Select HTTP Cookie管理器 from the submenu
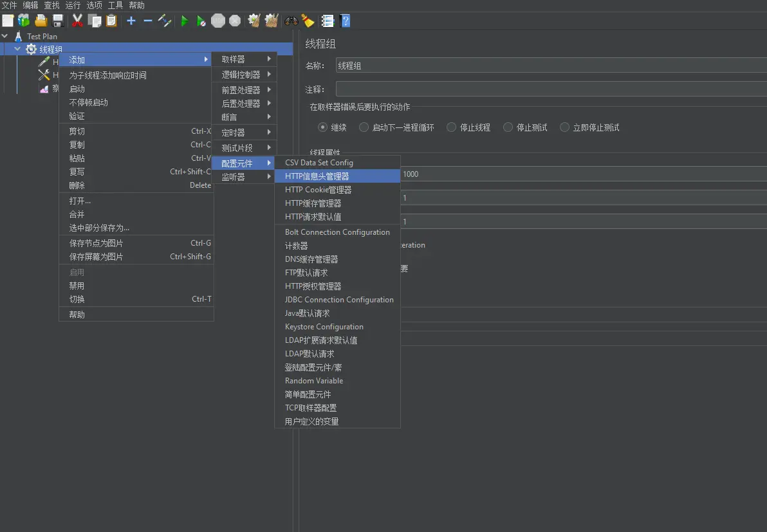This screenshot has height=532, width=767. click(x=318, y=190)
